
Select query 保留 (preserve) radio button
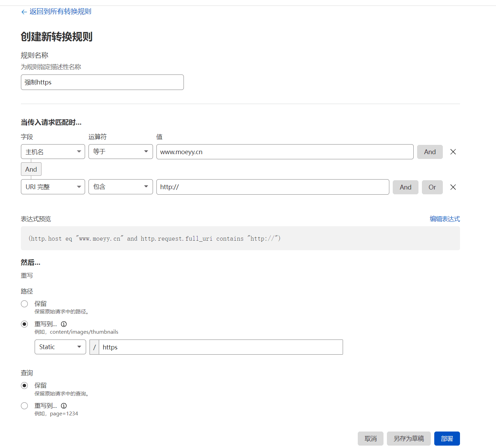coord(24,386)
